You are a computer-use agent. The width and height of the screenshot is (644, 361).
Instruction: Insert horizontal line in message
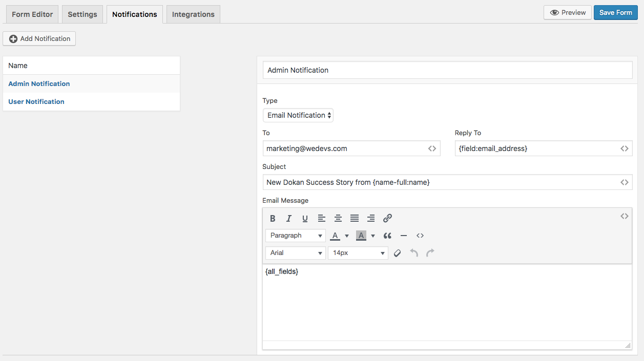404,236
